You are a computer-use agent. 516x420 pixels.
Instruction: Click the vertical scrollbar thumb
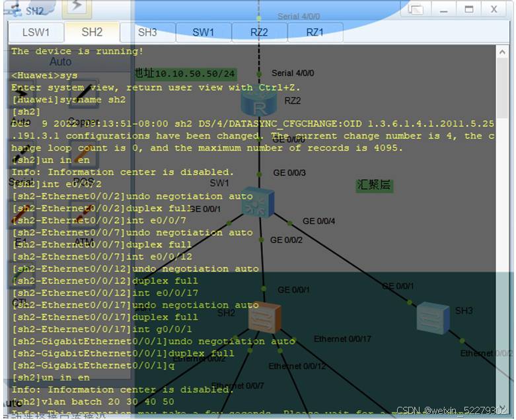[x=502, y=88]
